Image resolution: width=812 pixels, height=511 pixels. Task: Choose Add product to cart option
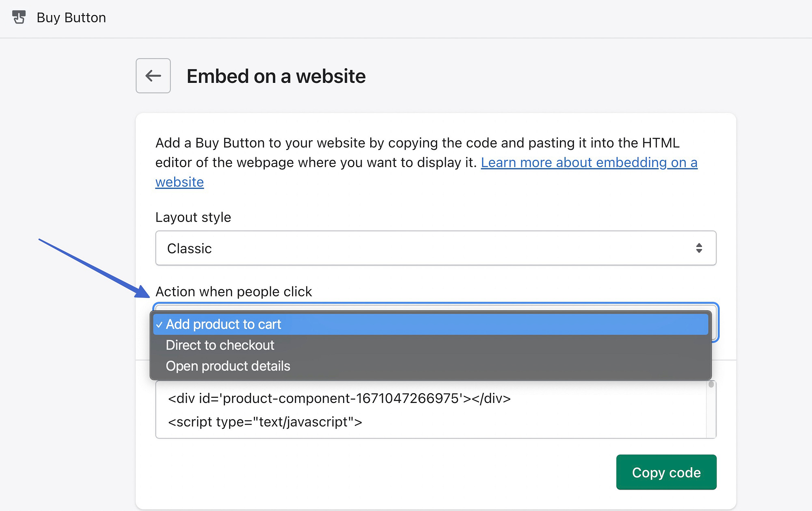click(223, 324)
